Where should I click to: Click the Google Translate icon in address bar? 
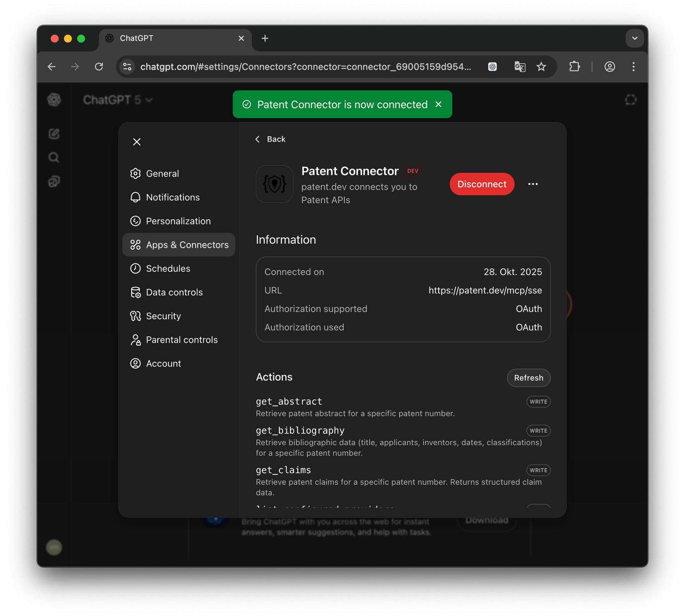[520, 66]
